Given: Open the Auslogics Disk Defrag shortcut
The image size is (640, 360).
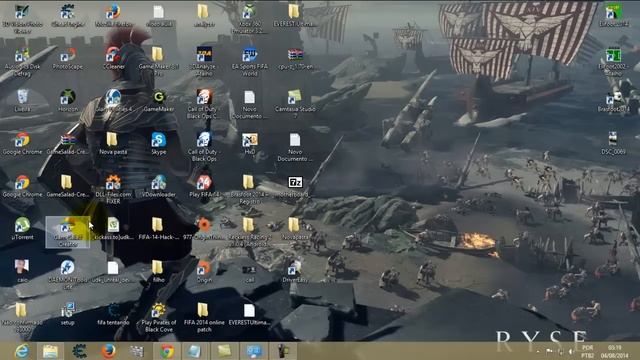Looking at the screenshot, I should click(x=22, y=61).
